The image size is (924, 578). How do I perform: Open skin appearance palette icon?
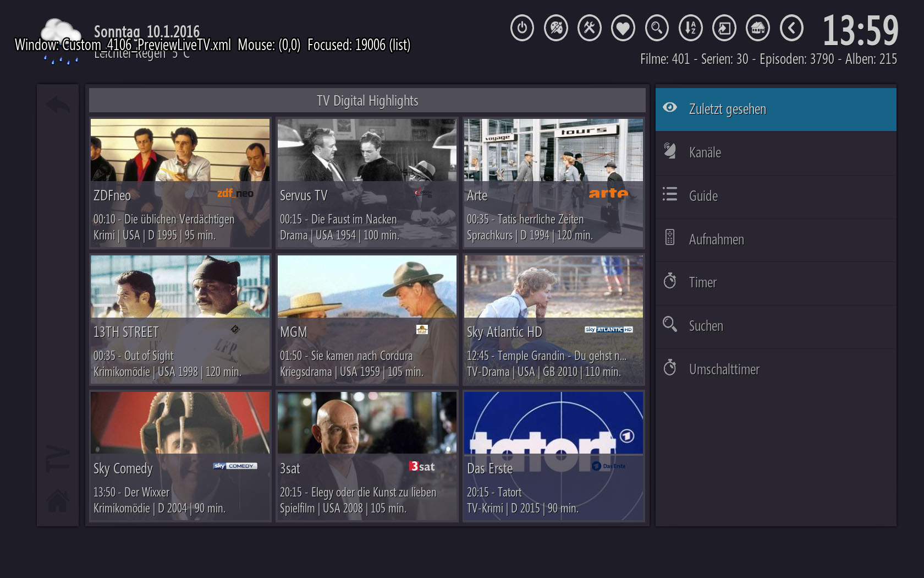point(556,28)
